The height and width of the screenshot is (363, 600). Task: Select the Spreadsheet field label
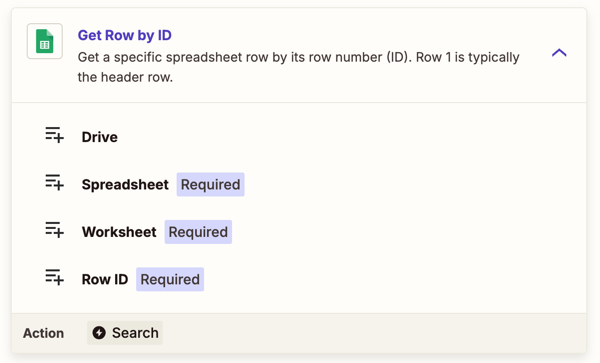tap(125, 184)
